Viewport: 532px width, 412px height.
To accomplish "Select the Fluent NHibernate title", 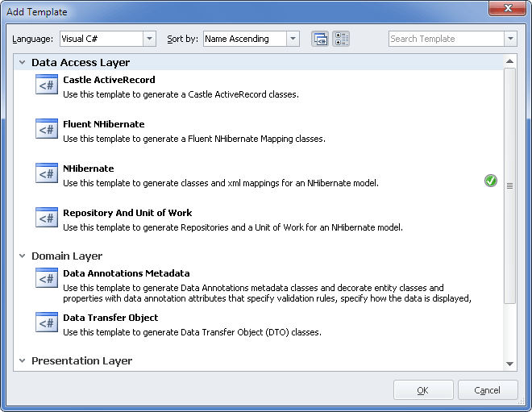I will (104, 124).
